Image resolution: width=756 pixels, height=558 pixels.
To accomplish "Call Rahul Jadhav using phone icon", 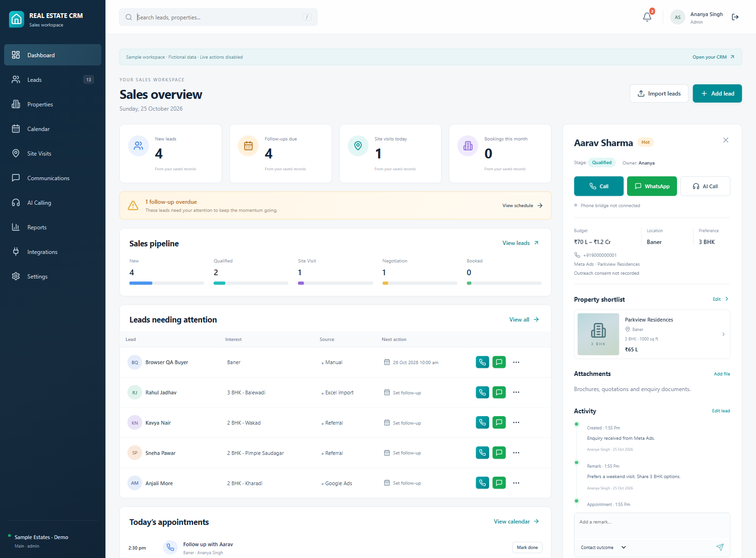I will (482, 392).
